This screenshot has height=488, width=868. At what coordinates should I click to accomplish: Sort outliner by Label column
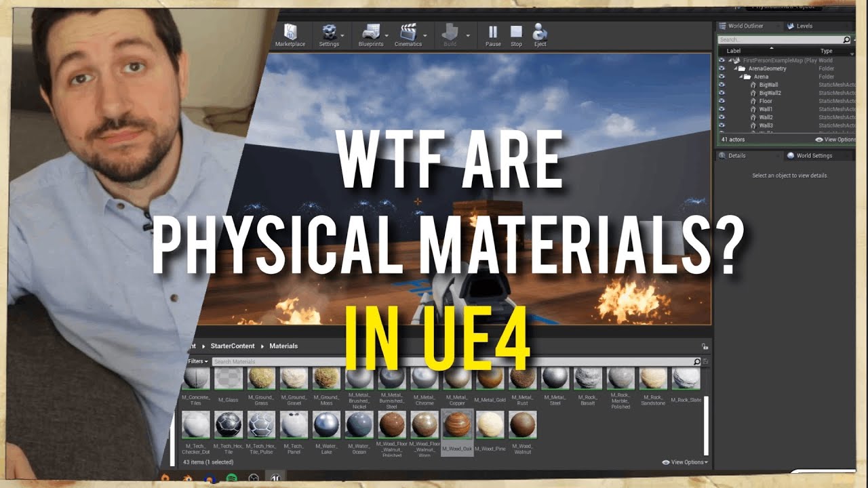[x=734, y=51]
